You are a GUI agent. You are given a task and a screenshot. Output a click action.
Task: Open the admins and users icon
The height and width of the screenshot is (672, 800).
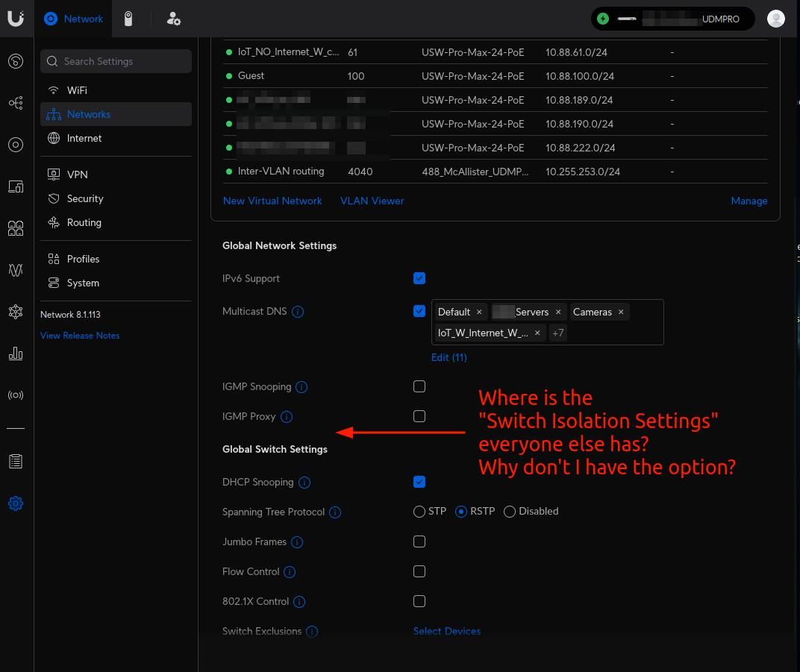tap(173, 19)
